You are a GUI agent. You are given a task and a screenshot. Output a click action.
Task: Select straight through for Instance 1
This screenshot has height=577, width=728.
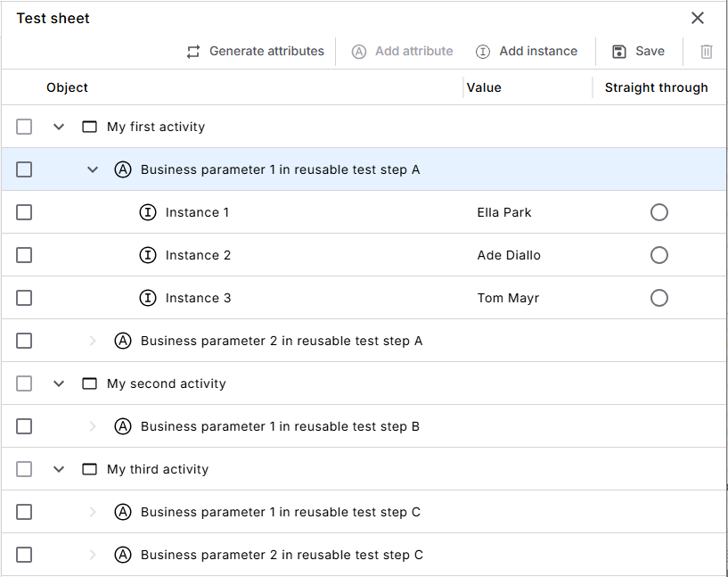[658, 212]
